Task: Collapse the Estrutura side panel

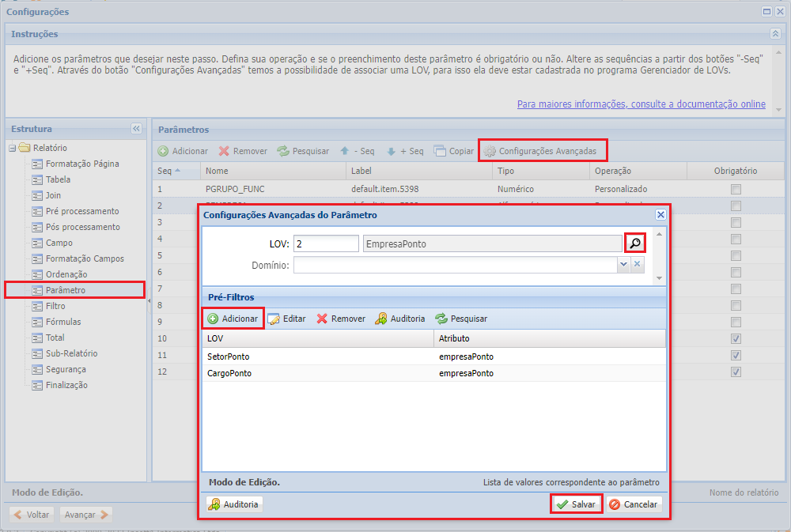Action: [136, 129]
